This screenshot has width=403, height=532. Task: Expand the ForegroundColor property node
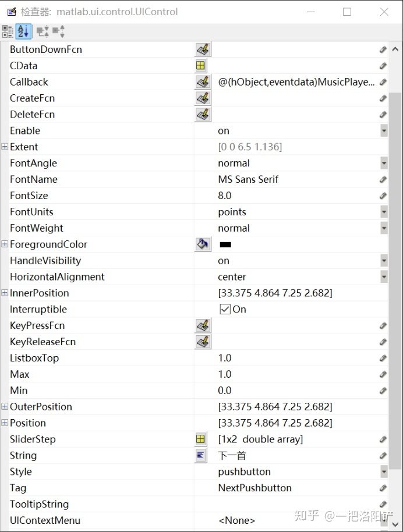tap(5, 244)
